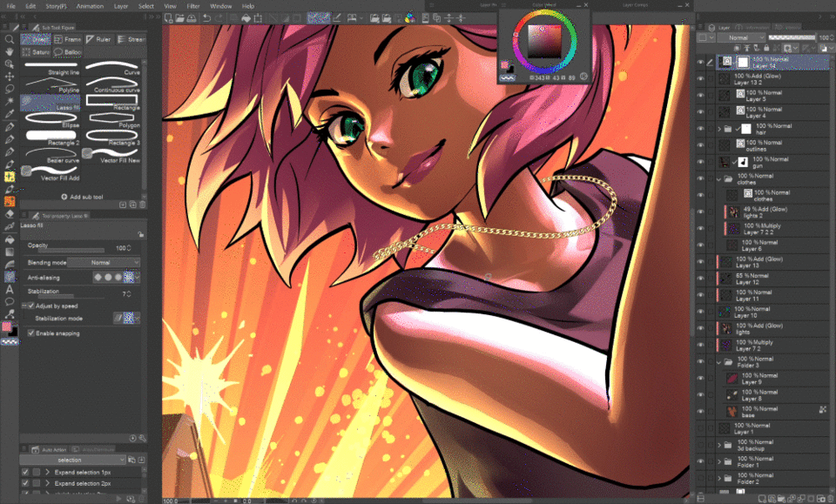This screenshot has width=836, height=504.
Task: Select the Hand move tool
Action: [x=9, y=51]
